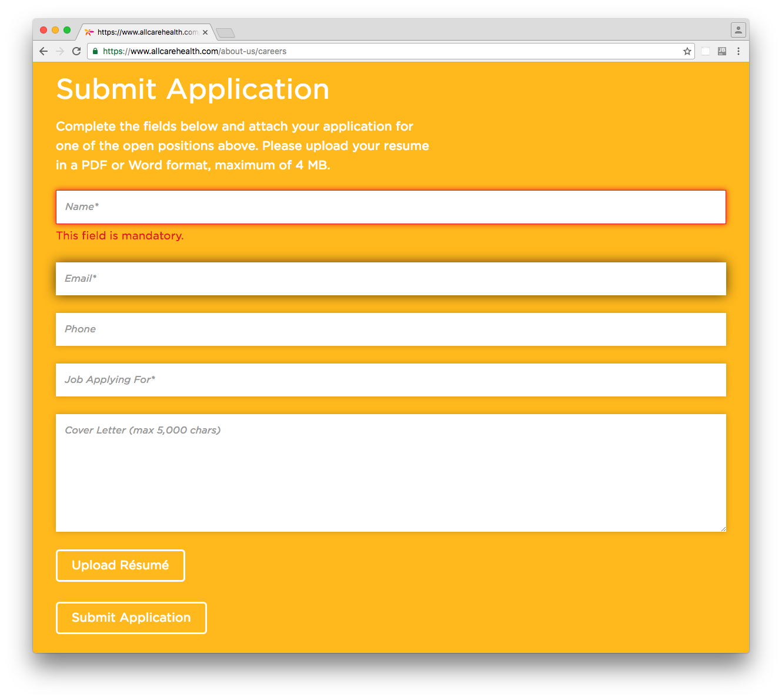Screen dimensions: 782x700
Task: Bookmark this page with the star icon
Action: (x=687, y=51)
